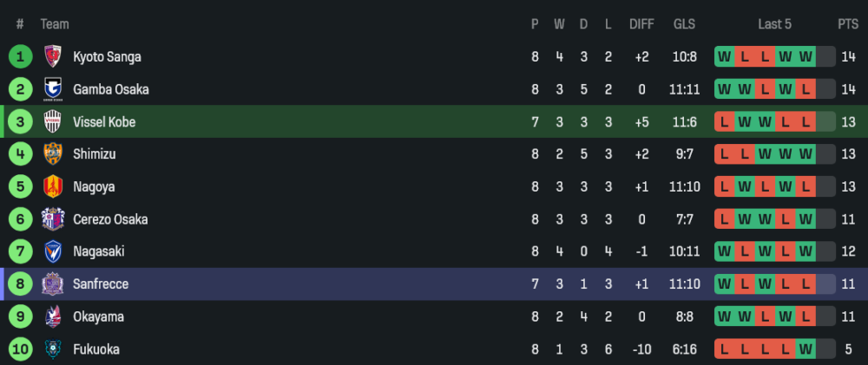Image resolution: width=868 pixels, height=365 pixels.
Task: Select the Okayama team name
Action: click(x=98, y=317)
